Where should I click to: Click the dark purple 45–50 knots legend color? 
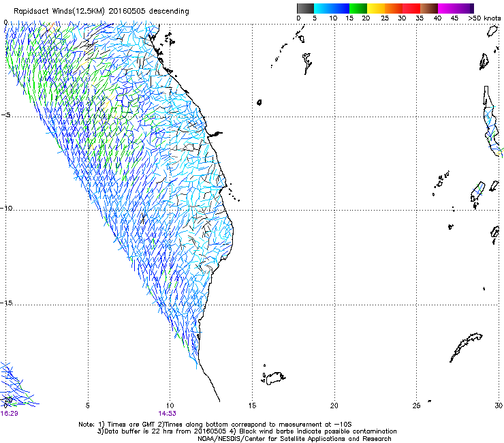point(464,8)
